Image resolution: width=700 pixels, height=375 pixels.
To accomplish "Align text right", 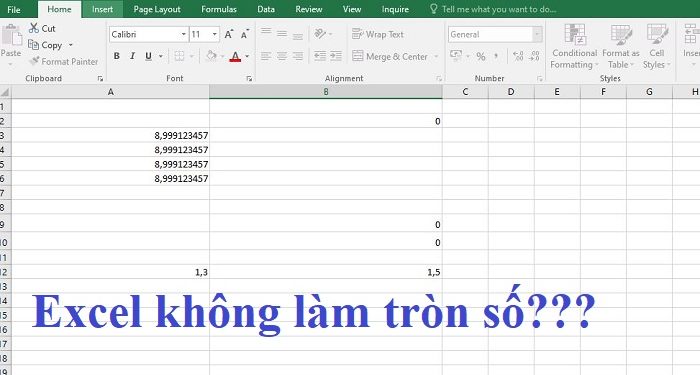I will point(298,56).
